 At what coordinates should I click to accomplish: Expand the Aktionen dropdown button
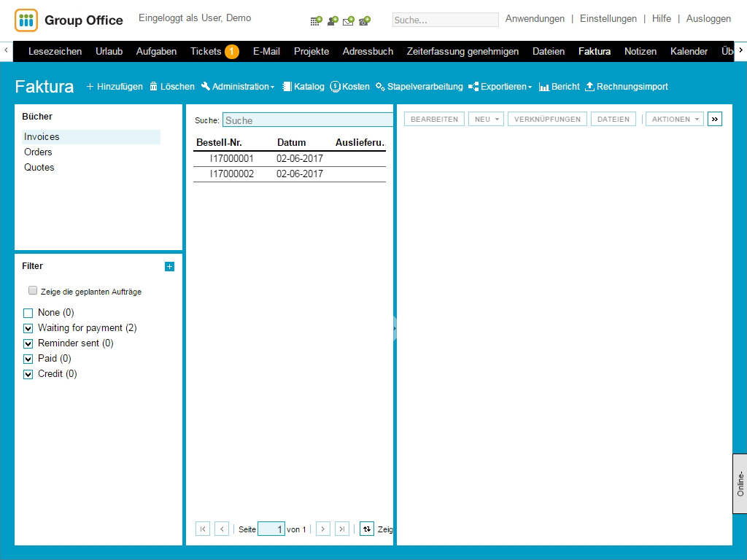click(676, 119)
